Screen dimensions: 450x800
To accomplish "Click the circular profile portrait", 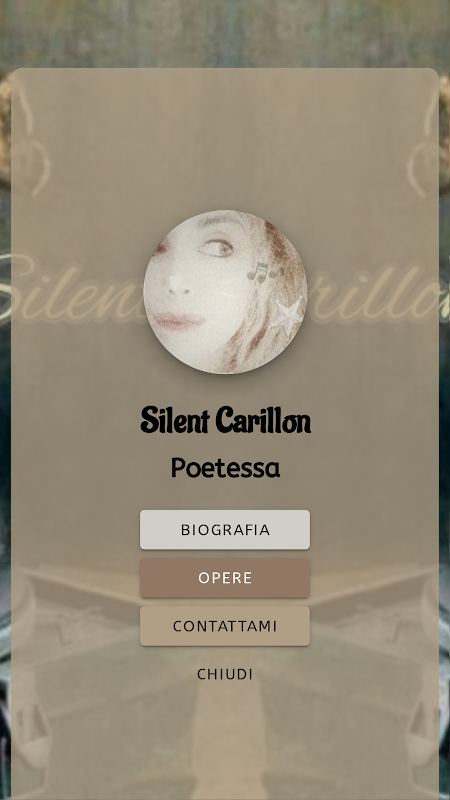I will 225,292.
